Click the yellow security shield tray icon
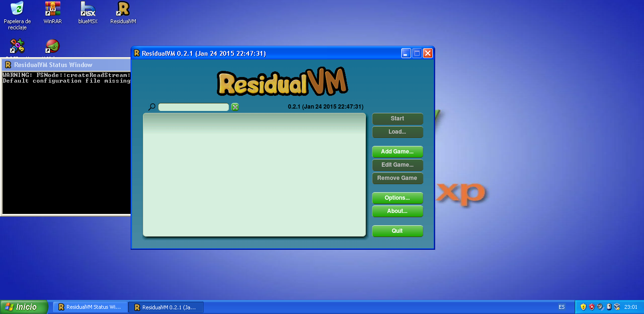Viewport: 644px width, 314px height. [x=583, y=307]
